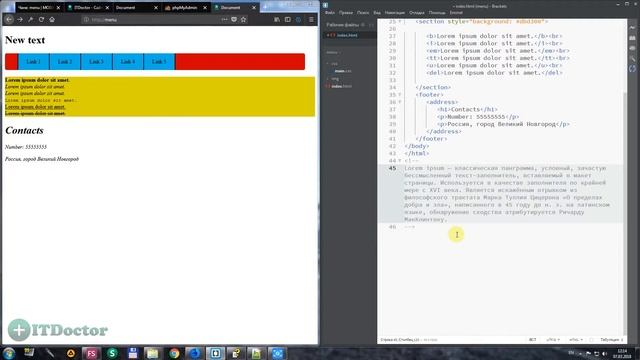Go back in the Firefox browser
This screenshot has height=360, width=640.
(x=9, y=19)
